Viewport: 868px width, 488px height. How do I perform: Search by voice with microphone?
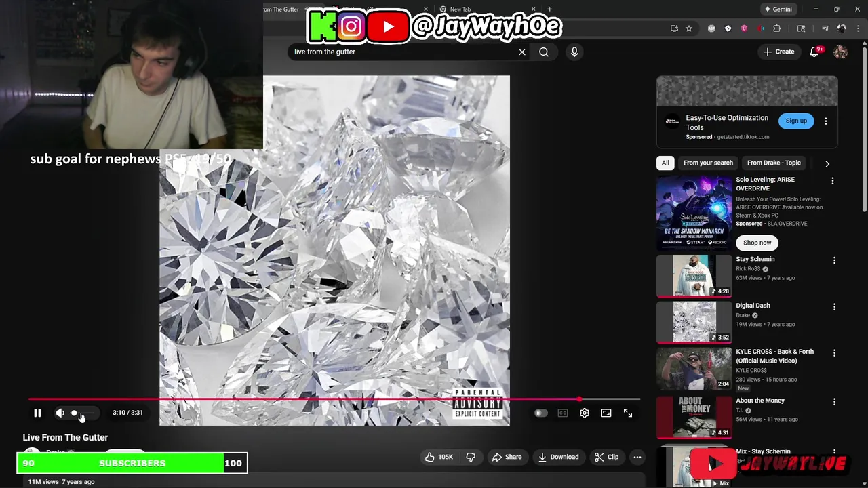pyautogui.click(x=574, y=52)
